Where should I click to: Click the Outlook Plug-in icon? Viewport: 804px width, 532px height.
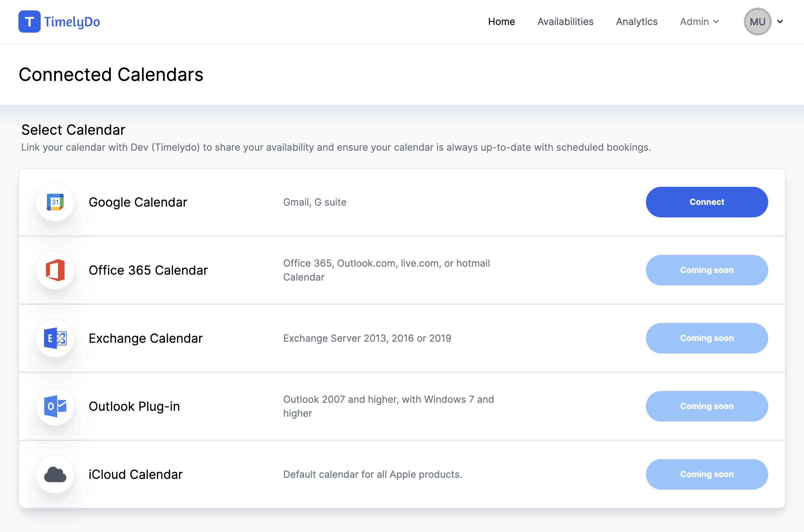(x=55, y=406)
